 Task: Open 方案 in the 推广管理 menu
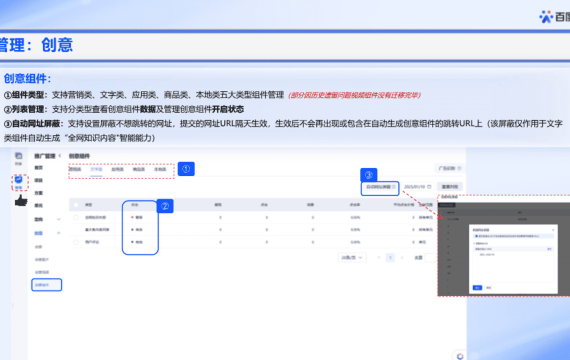[x=39, y=193]
